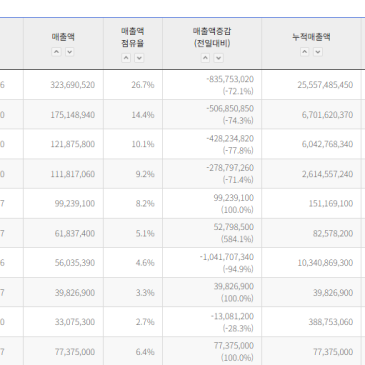Select the 323,690,520 sales amount cell
This screenshot has width=365, height=365.
63,85
